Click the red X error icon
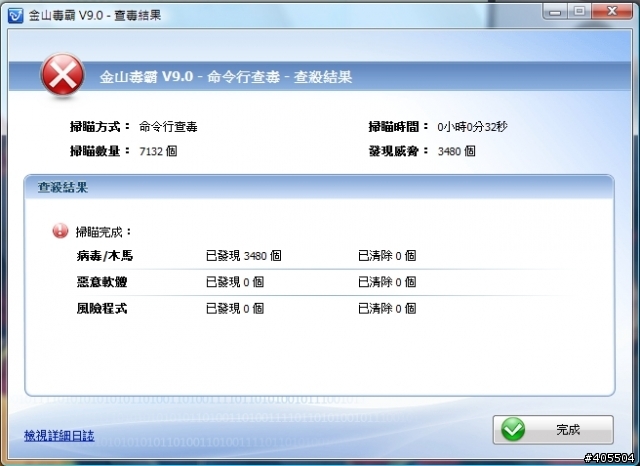Viewport: 640px width, 466px height. point(62,75)
